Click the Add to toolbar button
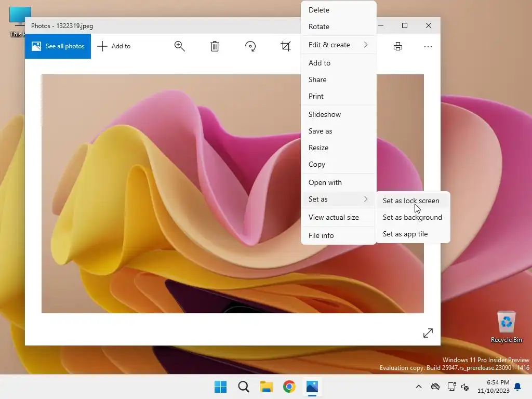This screenshot has width=532, height=399. 114,46
